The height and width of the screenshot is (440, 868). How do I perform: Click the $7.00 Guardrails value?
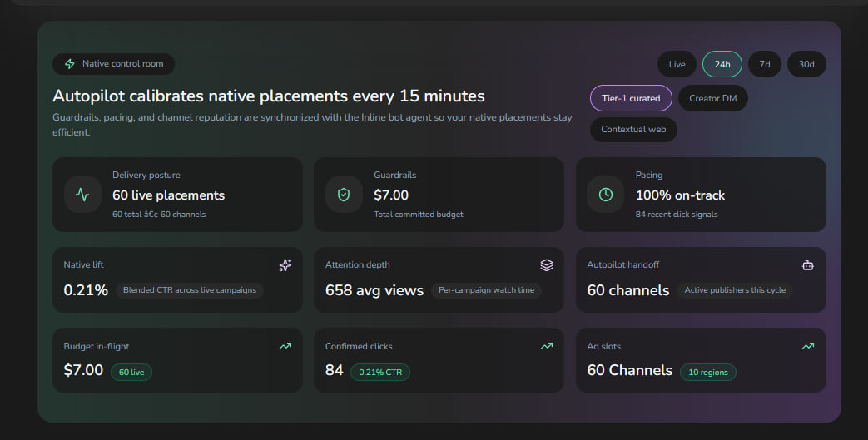click(x=391, y=195)
